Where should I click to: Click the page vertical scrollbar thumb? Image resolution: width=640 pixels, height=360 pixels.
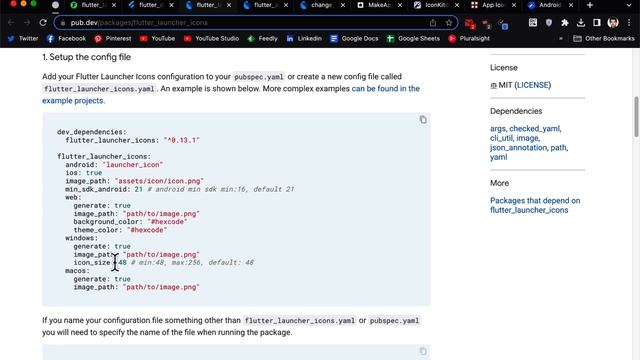tap(636, 117)
